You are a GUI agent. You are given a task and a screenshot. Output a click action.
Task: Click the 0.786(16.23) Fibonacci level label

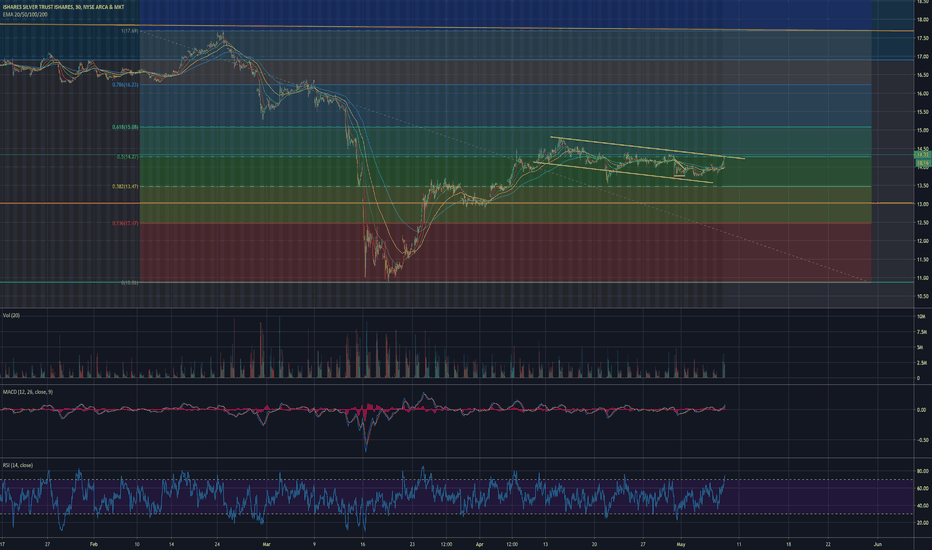125,84
